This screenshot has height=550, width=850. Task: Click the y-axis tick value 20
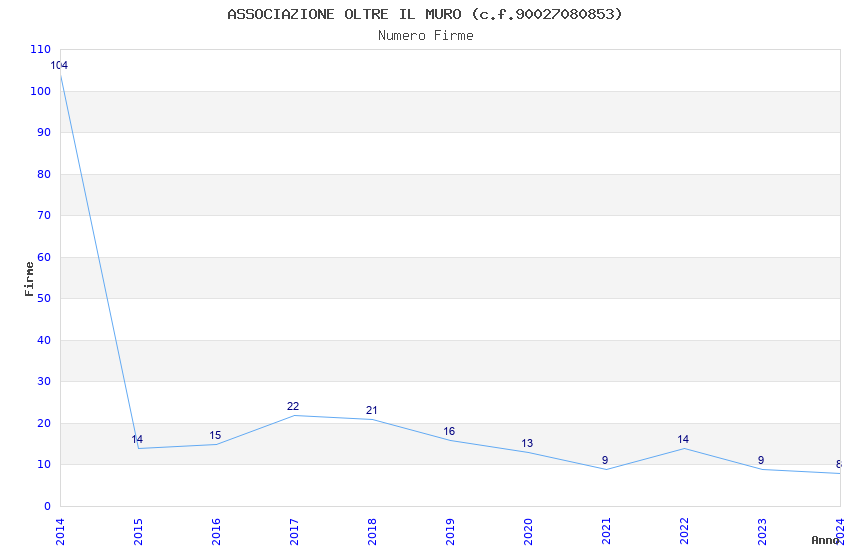(x=44, y=423)
